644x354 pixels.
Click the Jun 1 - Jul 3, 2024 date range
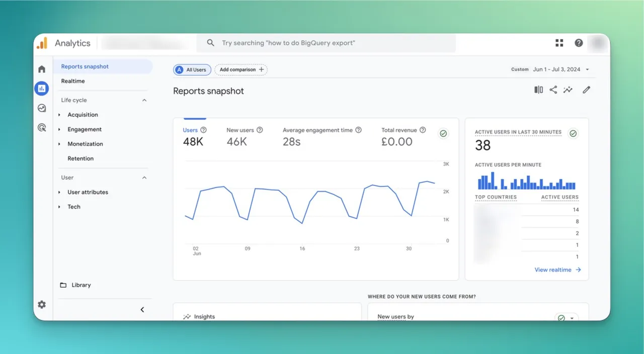[556, 69]
